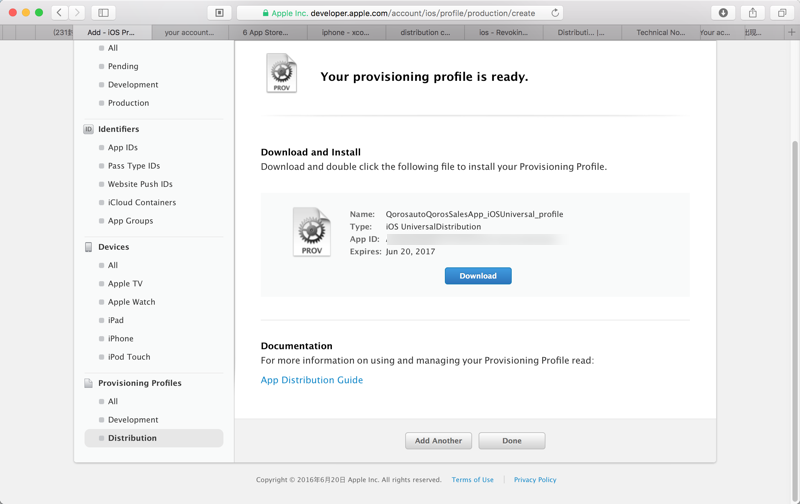Click the Done button
Screen dimensions: 800x504
(512, 441)
